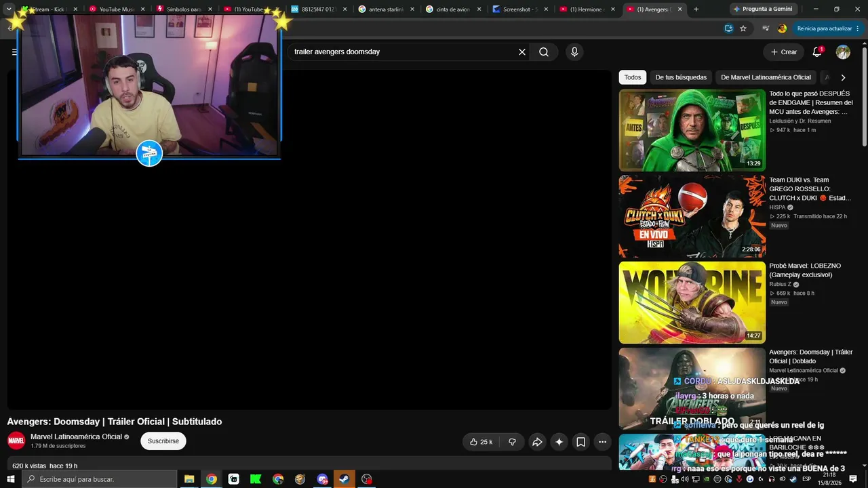Viewport: 868px width, 488px height.
Task: Open 'Probé Marvel: LOBEZNO' video title
Action: (x=805, y=270)
